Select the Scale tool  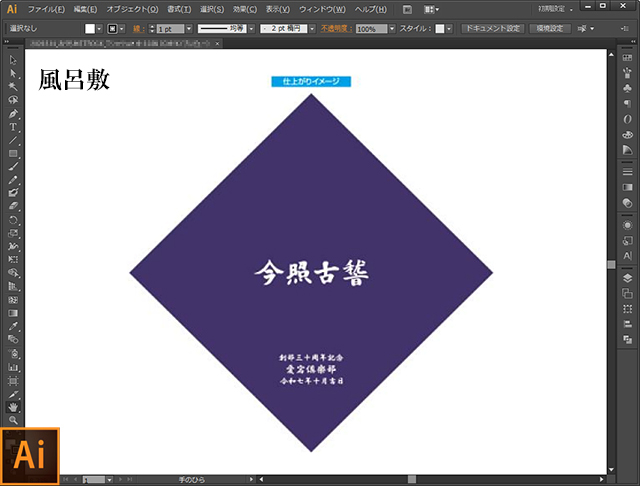point(13,233)
